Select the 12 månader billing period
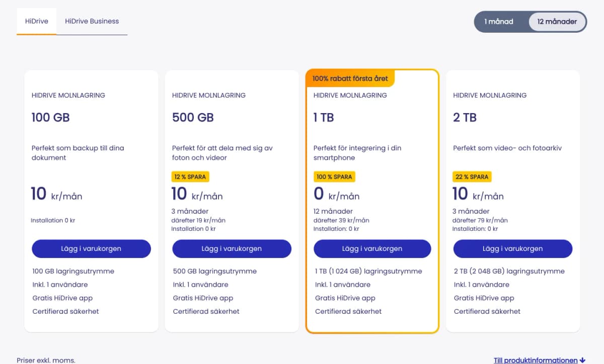The width and height of the screenshot is (604, 364). coord(557,22)
